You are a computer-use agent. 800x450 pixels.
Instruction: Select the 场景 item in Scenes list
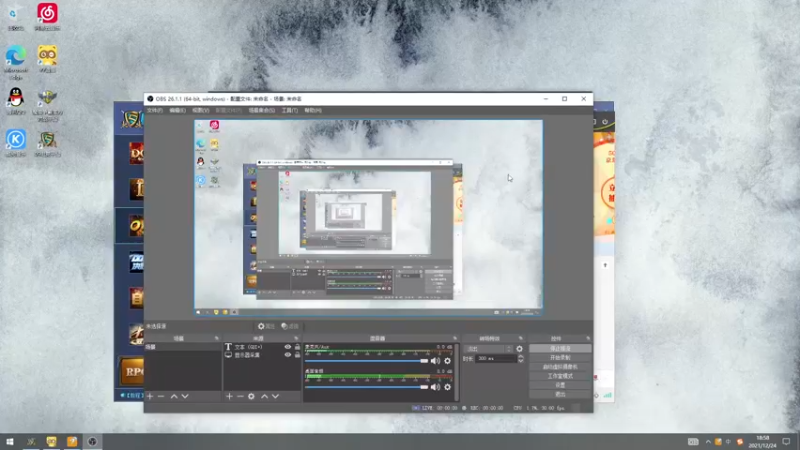(x=183, y=347)
